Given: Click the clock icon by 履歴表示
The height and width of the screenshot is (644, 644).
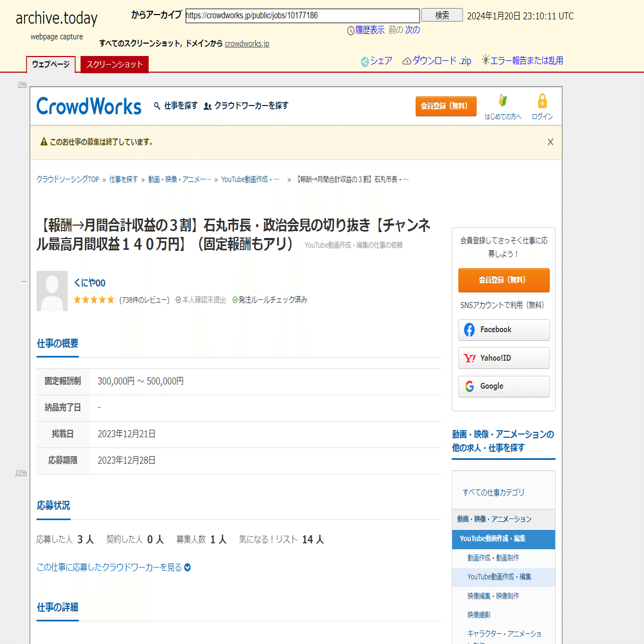Looking at the screenshot, I should click(351, 31).
